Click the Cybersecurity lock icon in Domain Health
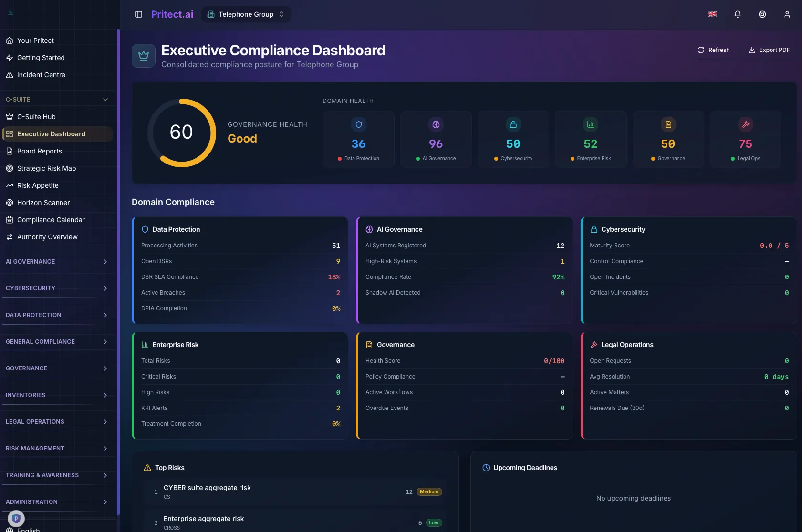The width and height of the screenshot is (802, 532). pos(513,124)
